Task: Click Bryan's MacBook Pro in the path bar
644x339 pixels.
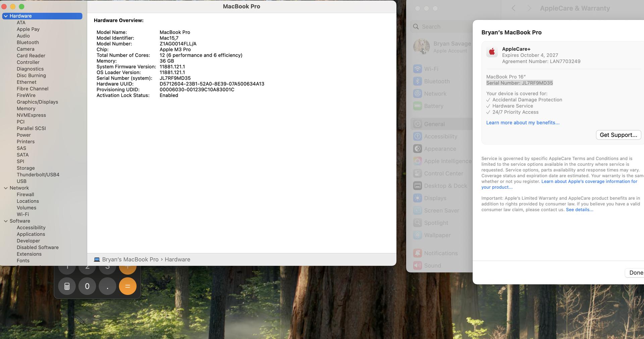Action: coord(130,259)
